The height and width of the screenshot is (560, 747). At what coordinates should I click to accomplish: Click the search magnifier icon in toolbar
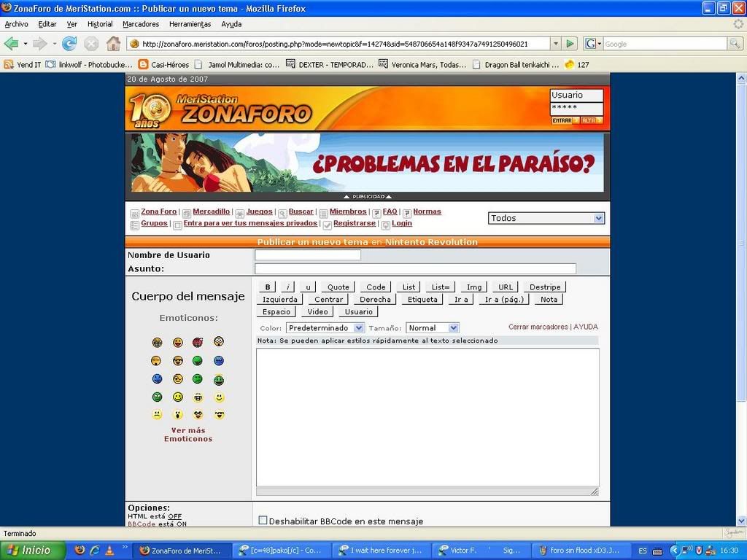(x=735, y=44)
